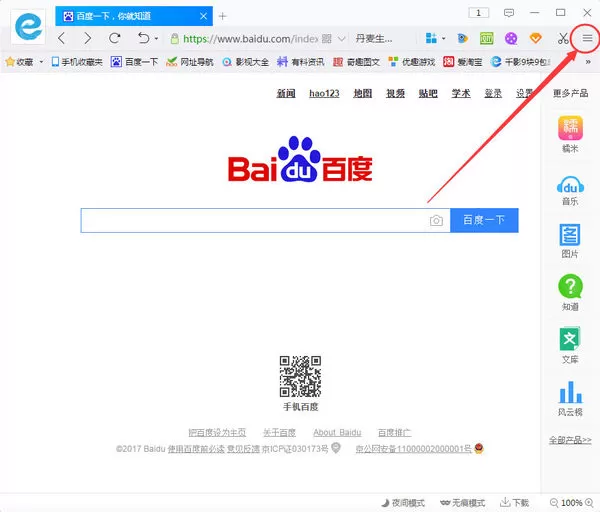Click the tab count box showing 1
The width and height of the screenshot is (600, 512).
[x=478, y=13]
